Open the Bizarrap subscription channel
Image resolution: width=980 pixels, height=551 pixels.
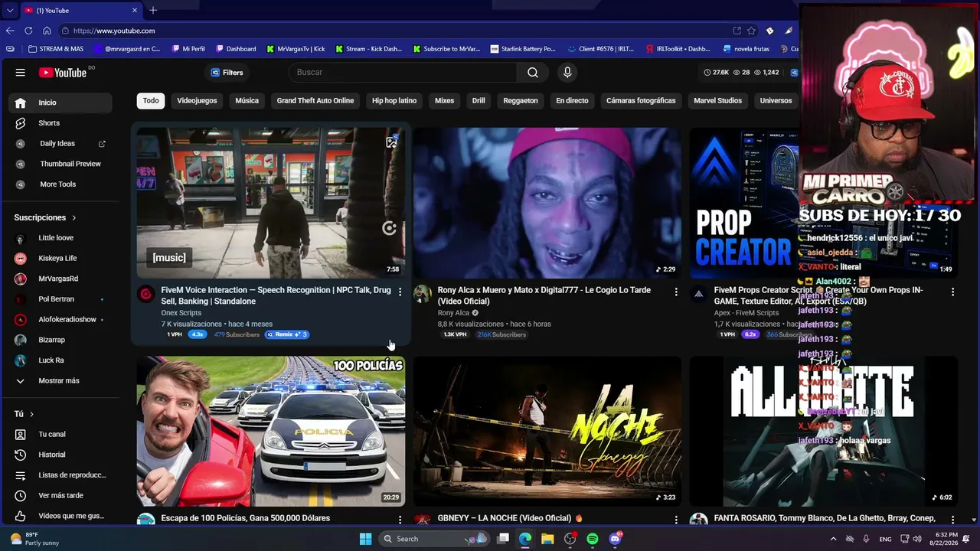pyautogui.click(x=60, y=340)
